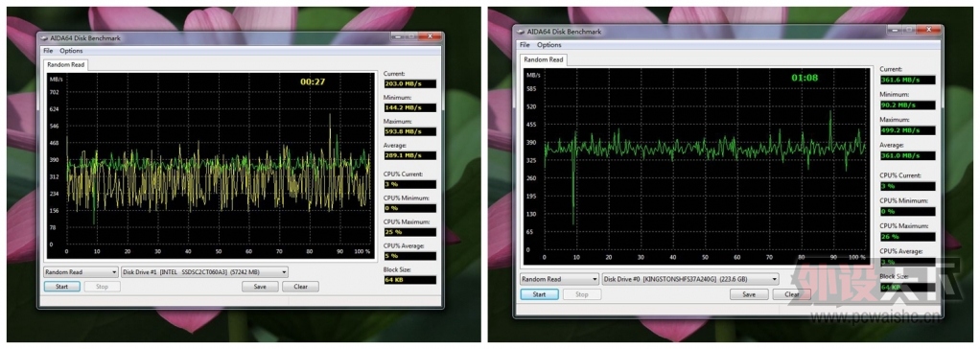Click the 00:27 elapsed timer on the graph
The width and height of the screenshot is (980, 349).
tap(313, 81)
